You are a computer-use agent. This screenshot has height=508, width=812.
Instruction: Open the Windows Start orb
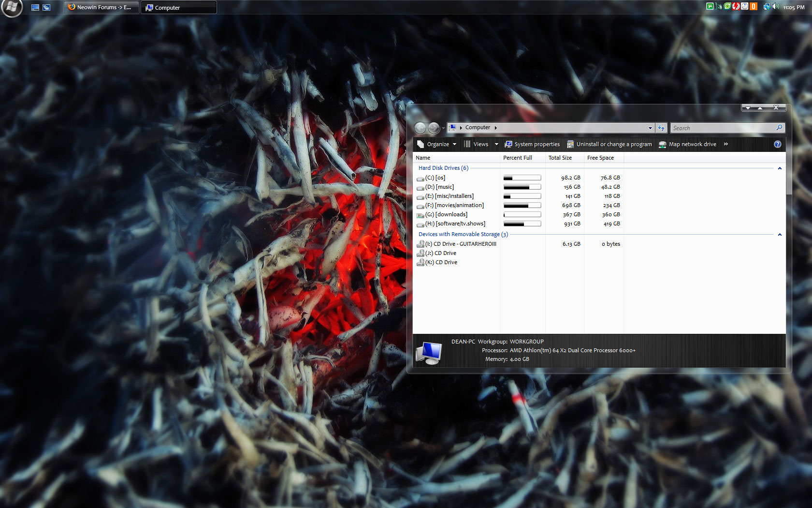click(12, 7)
